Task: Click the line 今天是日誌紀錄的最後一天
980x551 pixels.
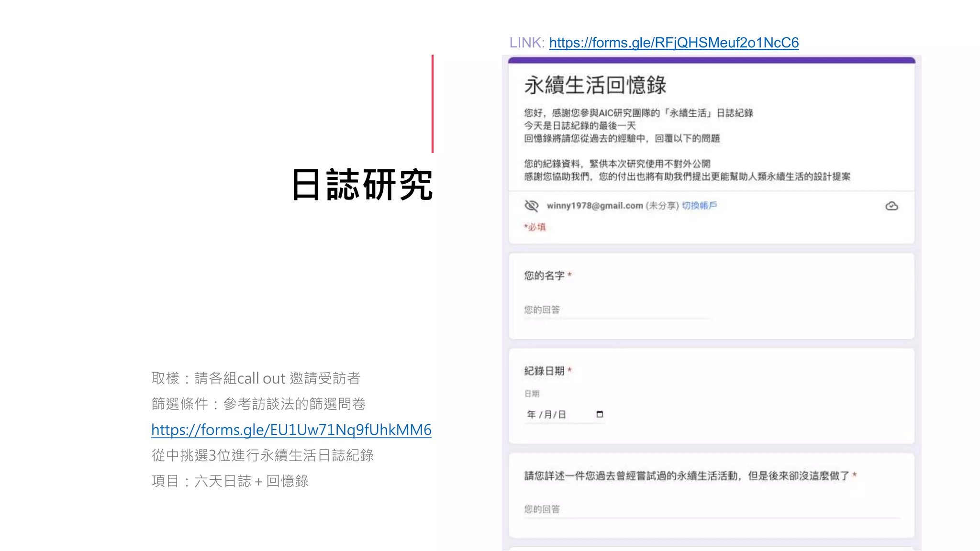Action: click(x=580, y=126)
